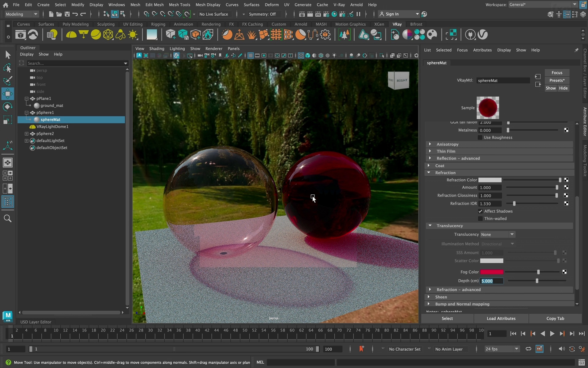Choose the Paint Selection tool
Screen dimensions: 588x368
coord(8,81)
